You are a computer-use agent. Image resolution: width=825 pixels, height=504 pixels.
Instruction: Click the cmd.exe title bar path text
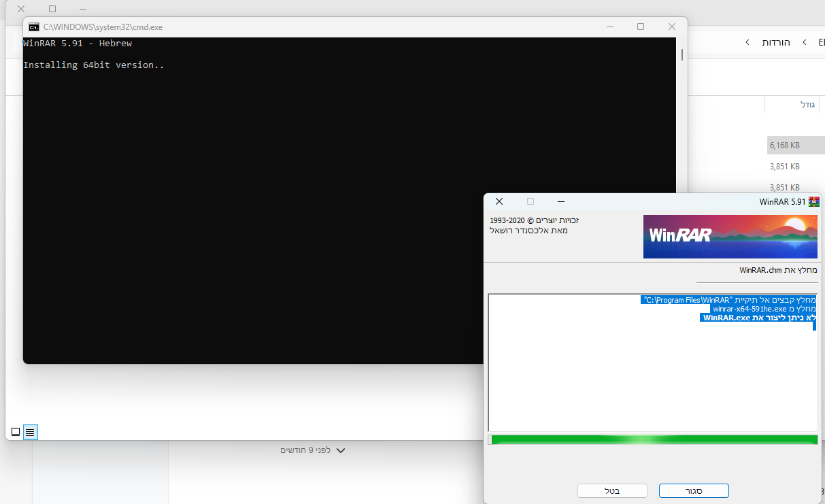(x=103, y=27)
